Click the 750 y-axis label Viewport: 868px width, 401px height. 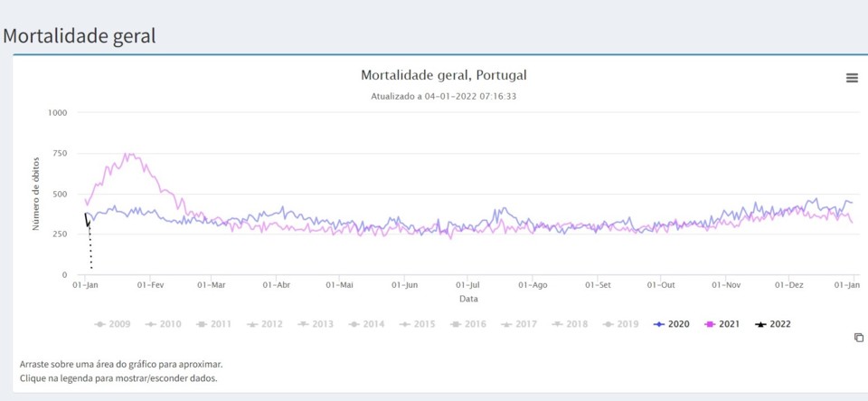(x=61, y=153)
